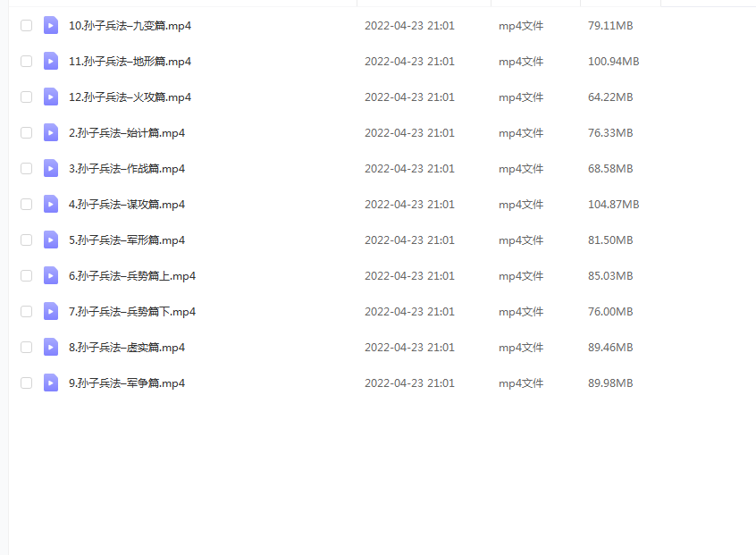This screenshot has width=756, height=555.
Task: Click video icon for 4.孙子兵法-谋攻篇.mp4
Action: click(x=51, y=205)
